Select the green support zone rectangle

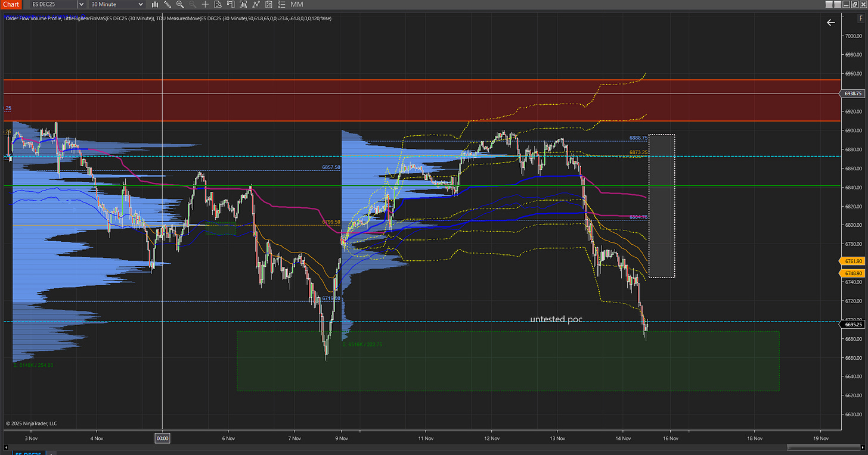click(508, 361)
